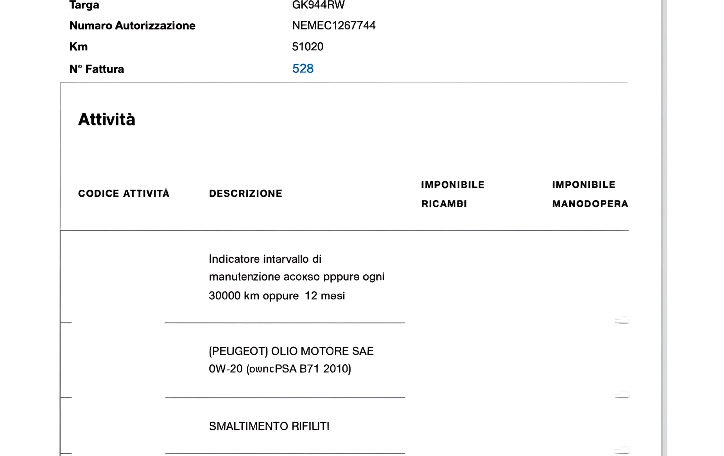
Task: Click the vertical scrollbar on the right edge
Action: (664, 228)
